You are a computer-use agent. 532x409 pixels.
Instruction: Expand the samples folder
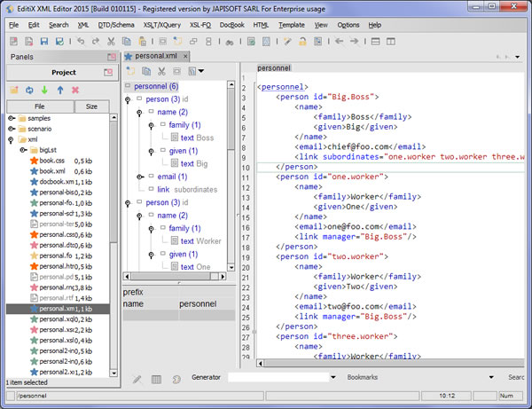[12, 118]
